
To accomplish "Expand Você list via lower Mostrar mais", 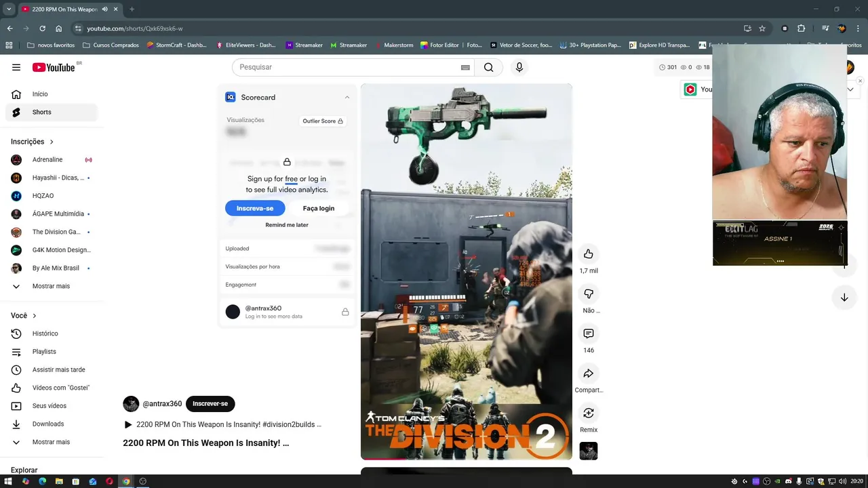I will 52,442.
